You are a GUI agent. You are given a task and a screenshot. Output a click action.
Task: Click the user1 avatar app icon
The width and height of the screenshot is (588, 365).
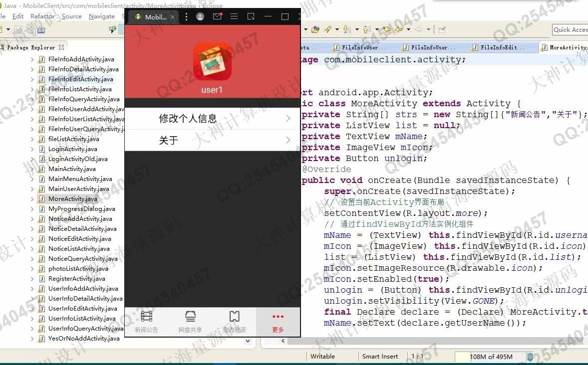(212, 62)
